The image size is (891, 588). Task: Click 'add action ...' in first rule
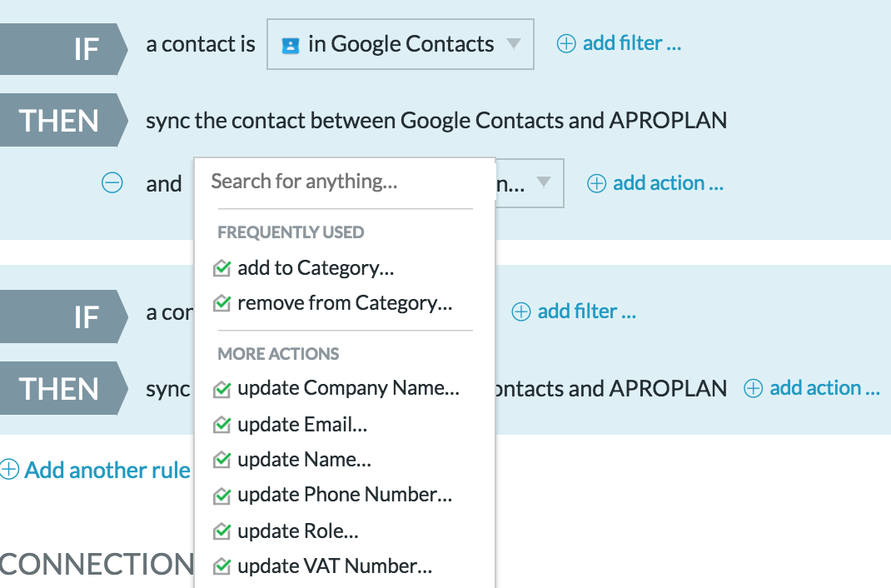pyautogui.click(x=668, y=183)
